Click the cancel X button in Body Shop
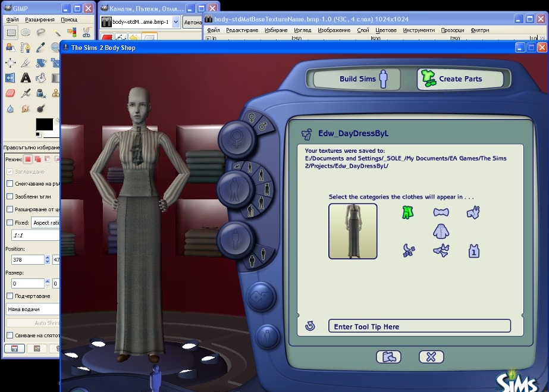 point(431,357)
